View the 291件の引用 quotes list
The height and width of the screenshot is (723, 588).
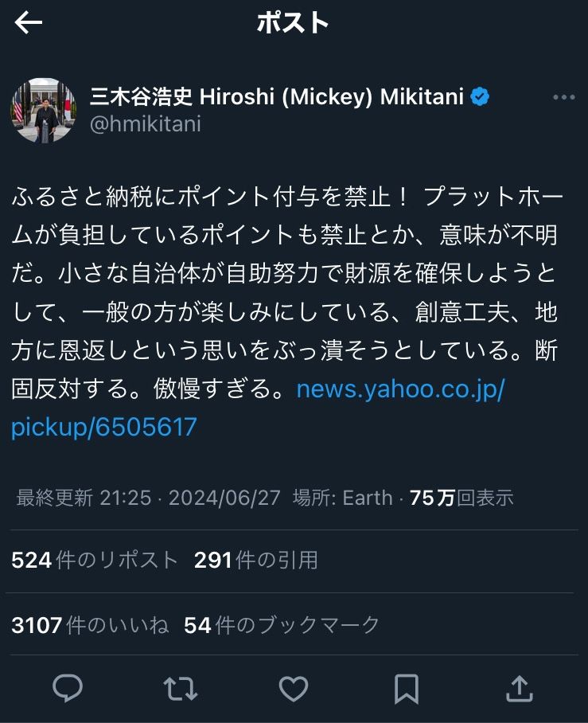point(256,561)
